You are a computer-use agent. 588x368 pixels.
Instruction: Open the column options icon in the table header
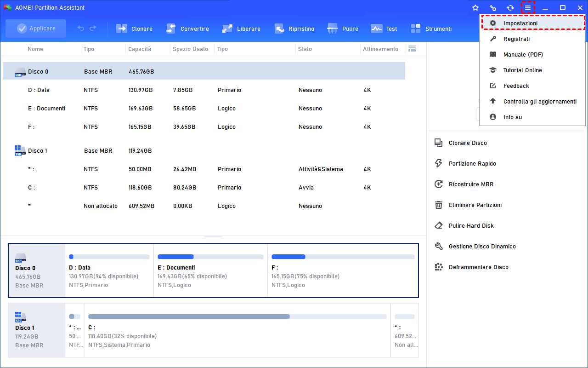click(412, 49)
